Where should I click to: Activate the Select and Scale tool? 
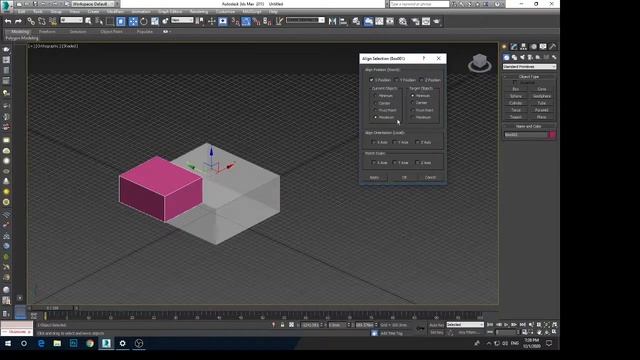pos(155,21)
